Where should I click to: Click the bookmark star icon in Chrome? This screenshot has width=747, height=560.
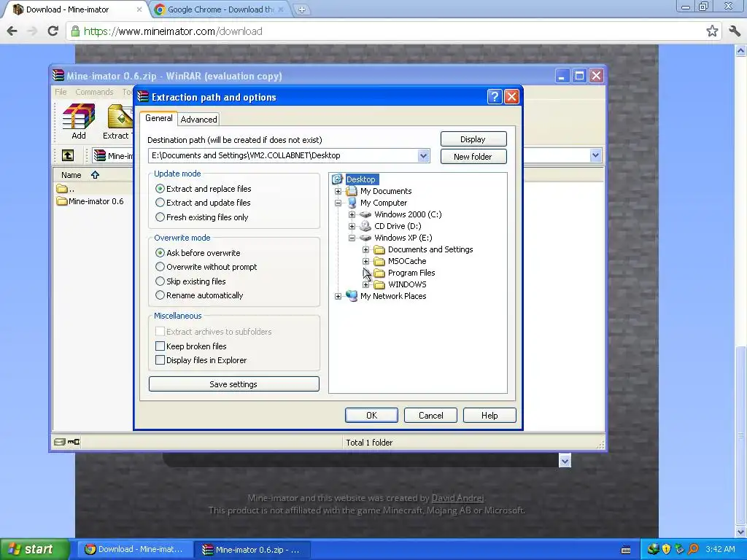click(x=712, y=31)
